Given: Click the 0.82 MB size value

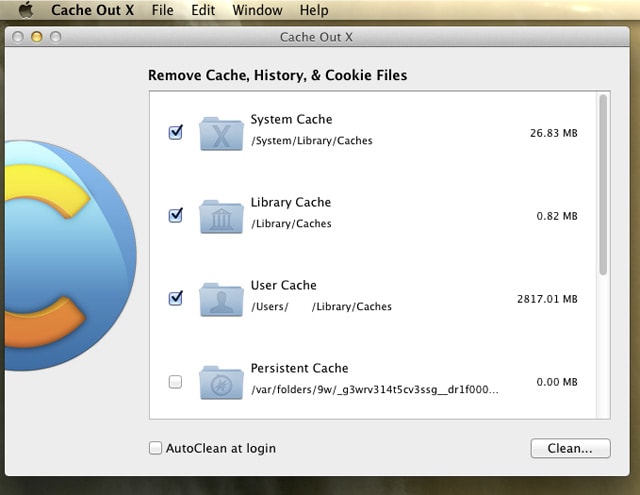Looking at the screenshot, I should (x=557, y=216).
